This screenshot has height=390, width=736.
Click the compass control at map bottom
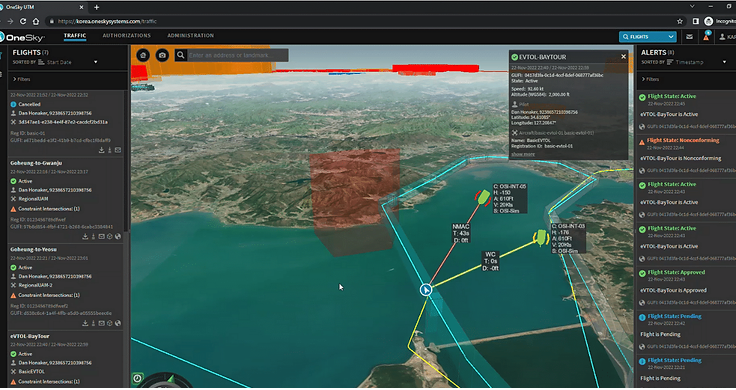click(x=164, y=381)
